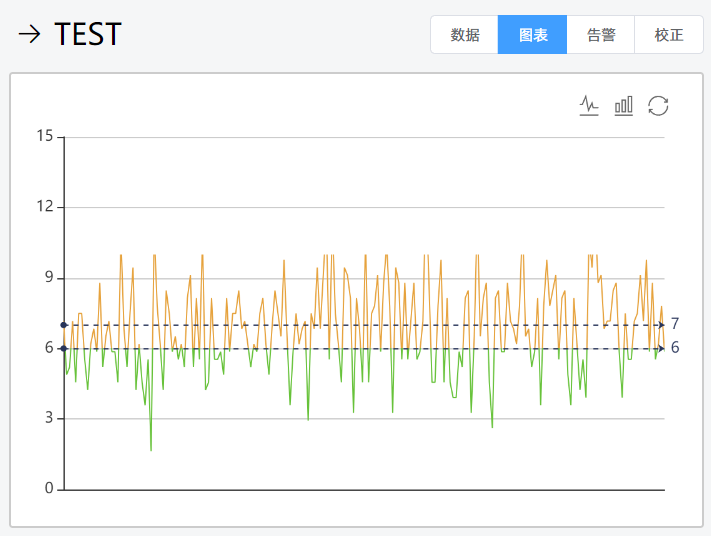The height and width of the screenshot is (536, 711).
Task: Click the 12 label on the y-axis
Action: [x=43, y=207]
